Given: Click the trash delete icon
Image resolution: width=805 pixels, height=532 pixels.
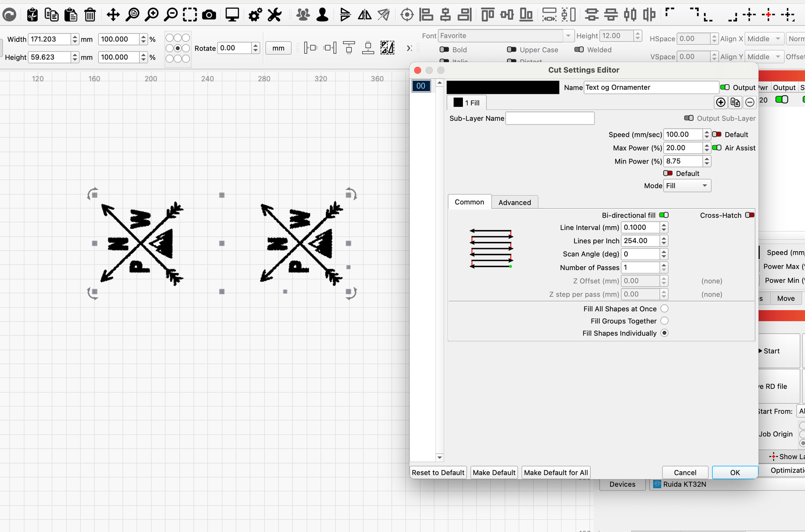Looking at the screenshot, I should coord(90,15).
